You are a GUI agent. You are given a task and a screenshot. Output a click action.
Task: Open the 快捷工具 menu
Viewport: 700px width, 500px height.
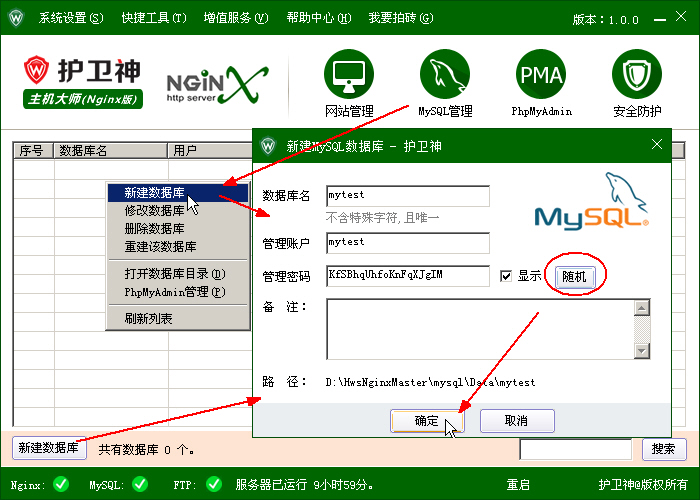pyautogui.click(x=153, y=18)
